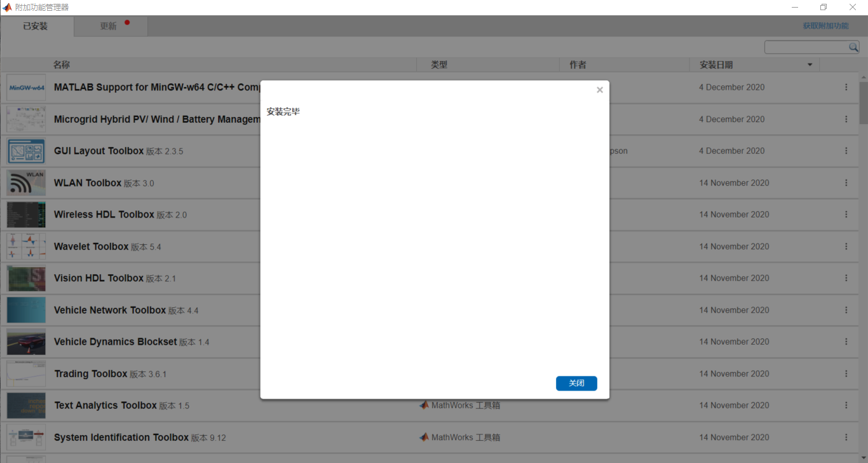Dismiss dialog using the X icon
This screenshot has height=463, width=868.
pos(600,90)
